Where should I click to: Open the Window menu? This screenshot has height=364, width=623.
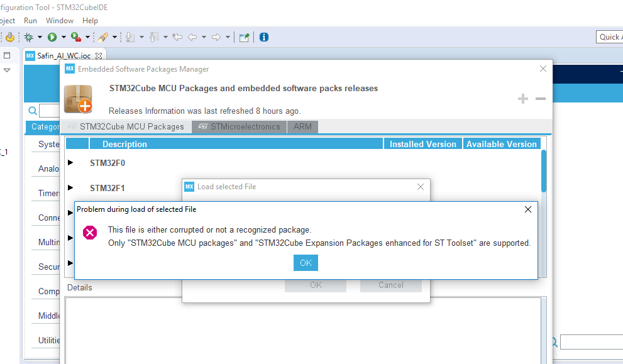[60, 21]
